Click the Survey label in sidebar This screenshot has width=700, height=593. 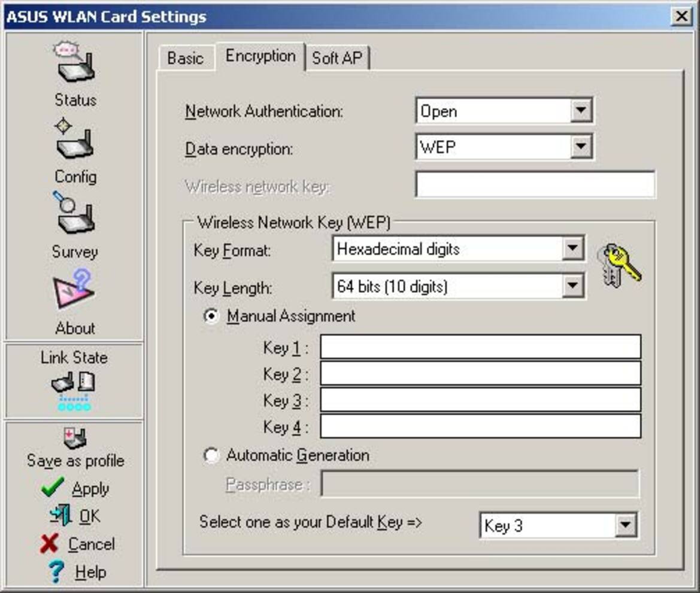pos(75,252)
